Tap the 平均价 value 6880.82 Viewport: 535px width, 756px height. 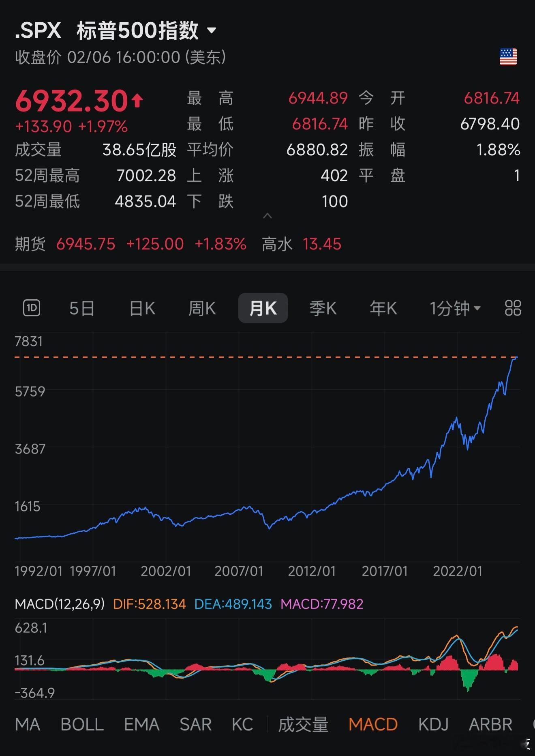pyautogui.click(x=317, y=150)
